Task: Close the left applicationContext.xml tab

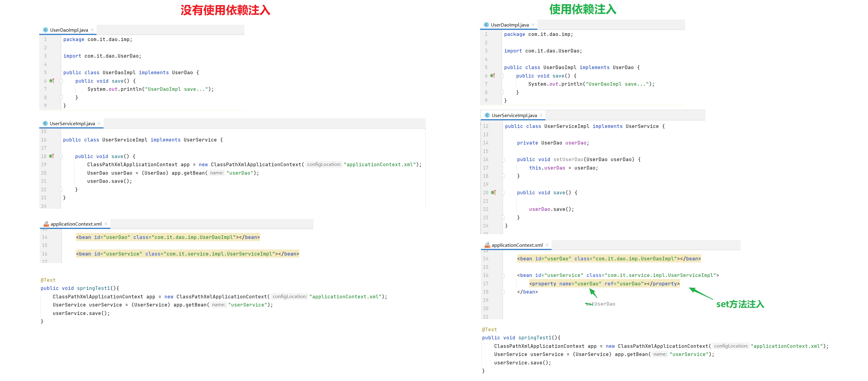Action: [106, 224]
